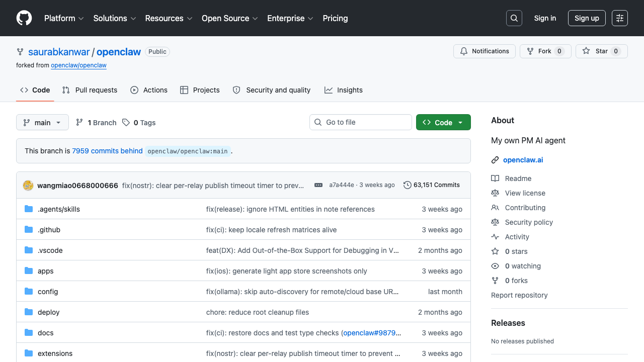The width and height of the screenshot is (644, 362).
Task: Click the GitHub logo icon
Action: click(x=24, y=18)
